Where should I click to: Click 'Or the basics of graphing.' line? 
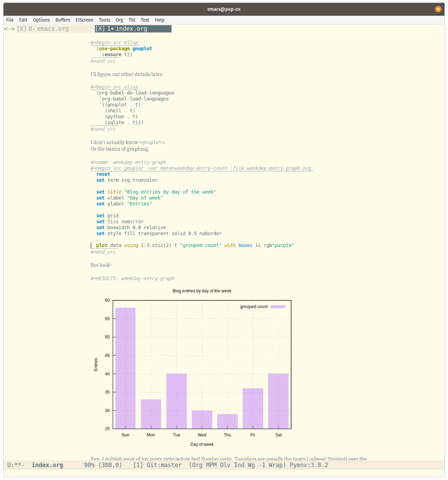(120, 149)
